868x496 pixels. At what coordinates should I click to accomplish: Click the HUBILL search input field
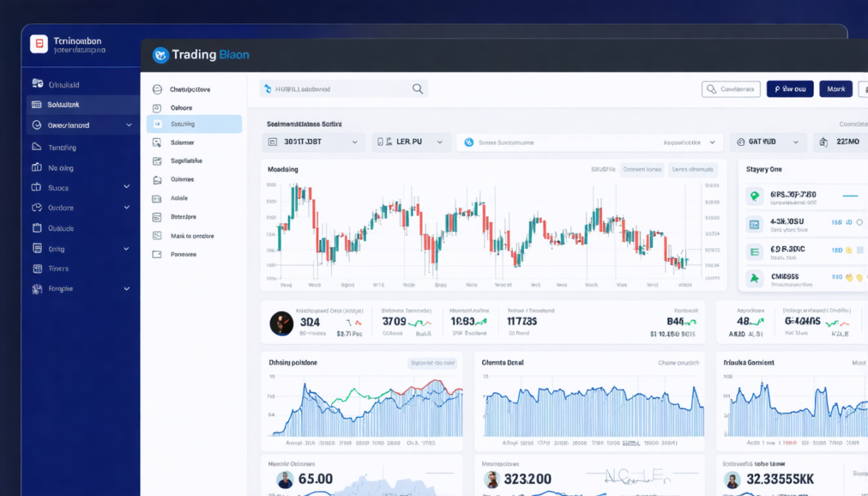344,89
